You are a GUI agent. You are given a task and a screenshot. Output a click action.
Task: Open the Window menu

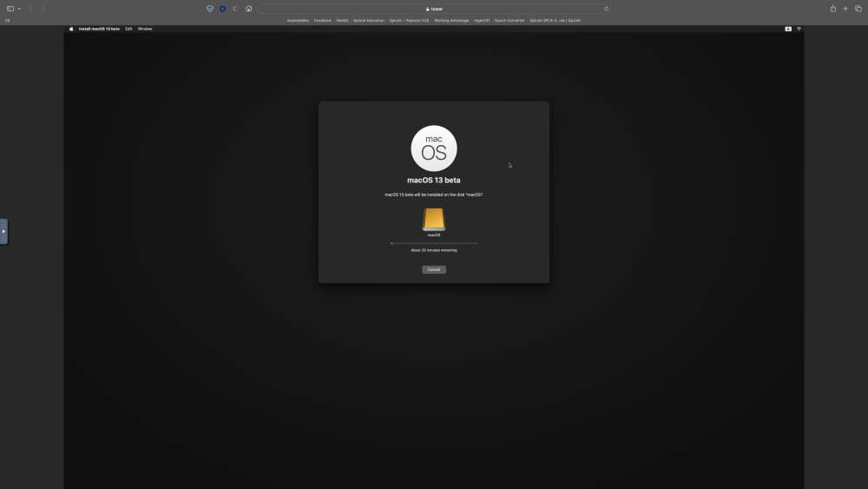145,29
